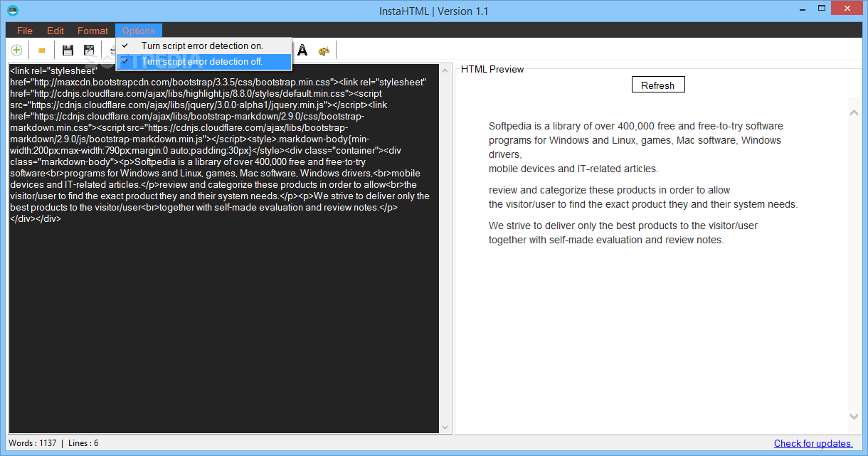Open the Format menu
Screen dimensions: 868x456
[92, 31]
